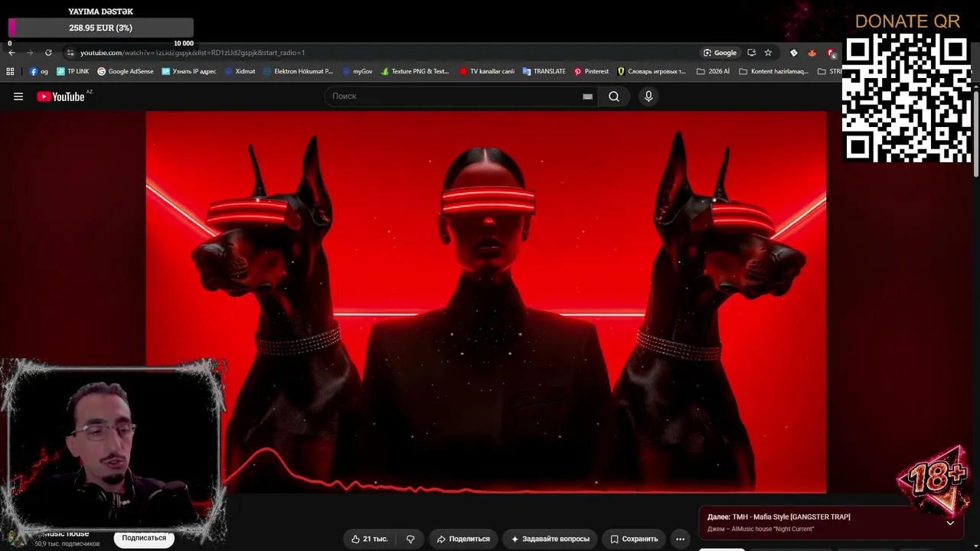Click the Далее: TMH - Mafia Style title
The image size is (980, 551).
coord(779,517)
